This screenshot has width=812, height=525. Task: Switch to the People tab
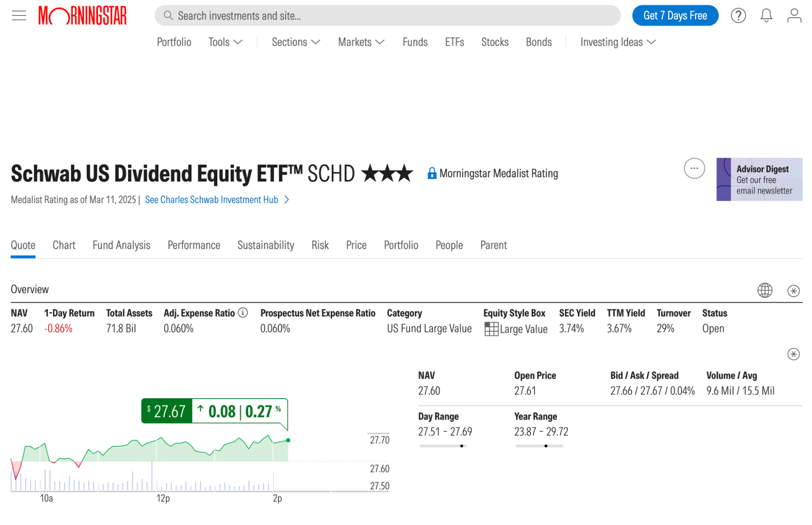click(x=449, y=245)
